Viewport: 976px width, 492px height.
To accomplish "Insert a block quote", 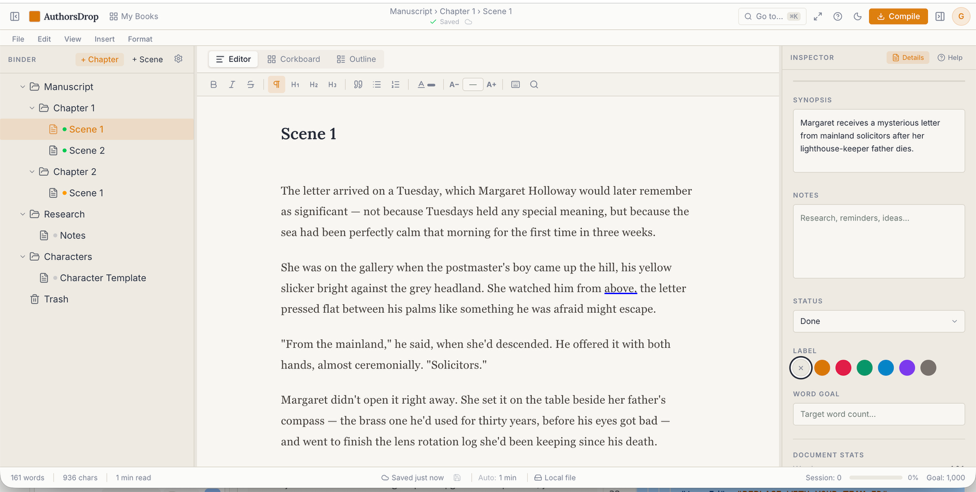I will 358,85.
